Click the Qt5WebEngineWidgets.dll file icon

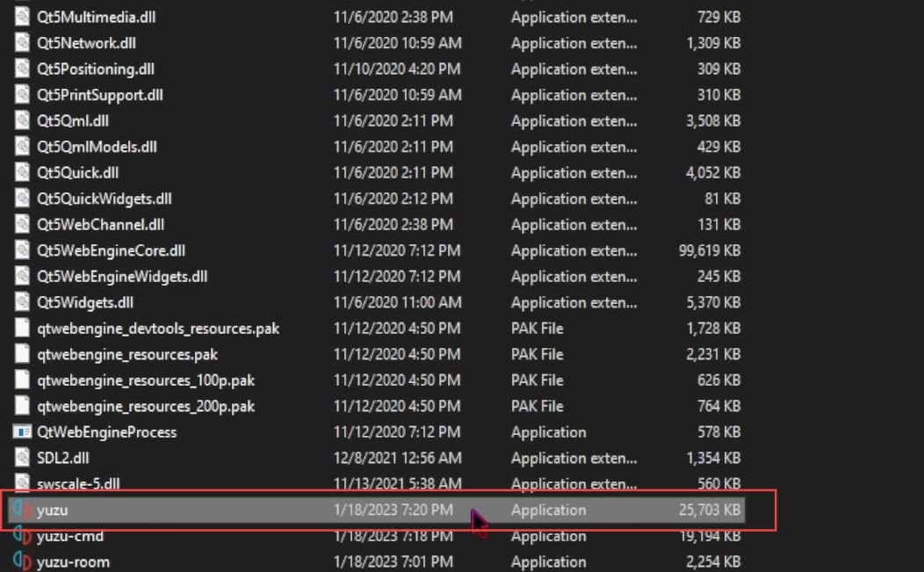coord(22,276)
